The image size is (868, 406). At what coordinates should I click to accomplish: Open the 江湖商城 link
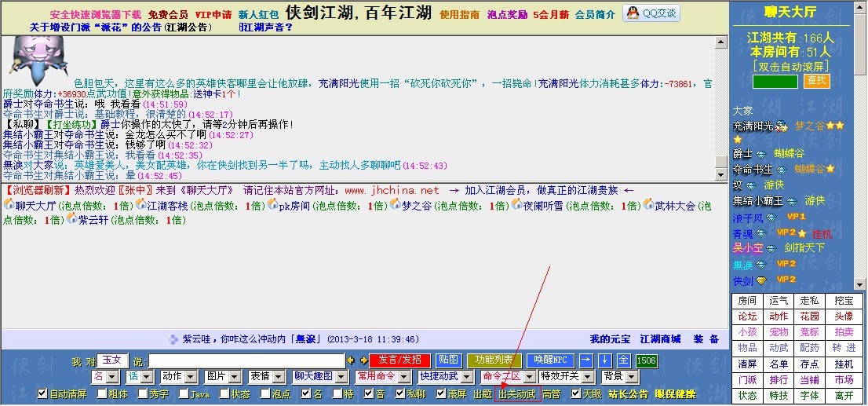pyautogui.click(x=660, y=339)
